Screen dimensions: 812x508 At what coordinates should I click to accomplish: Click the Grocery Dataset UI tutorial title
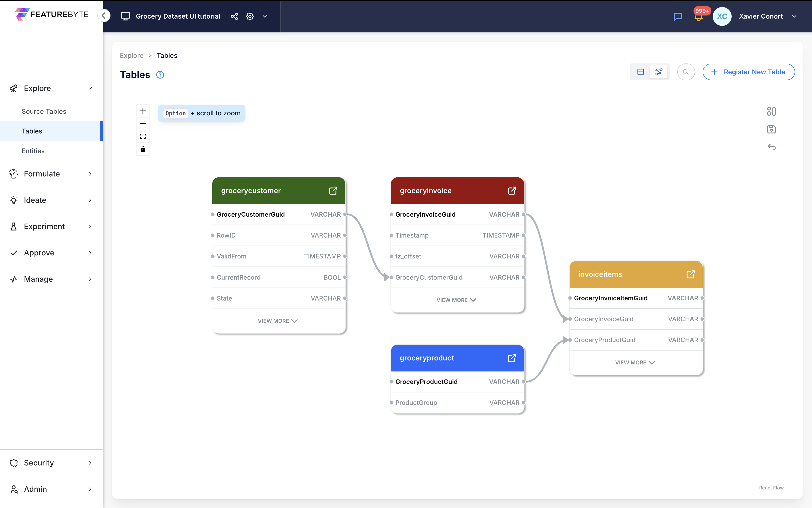[x=178, y=16]
